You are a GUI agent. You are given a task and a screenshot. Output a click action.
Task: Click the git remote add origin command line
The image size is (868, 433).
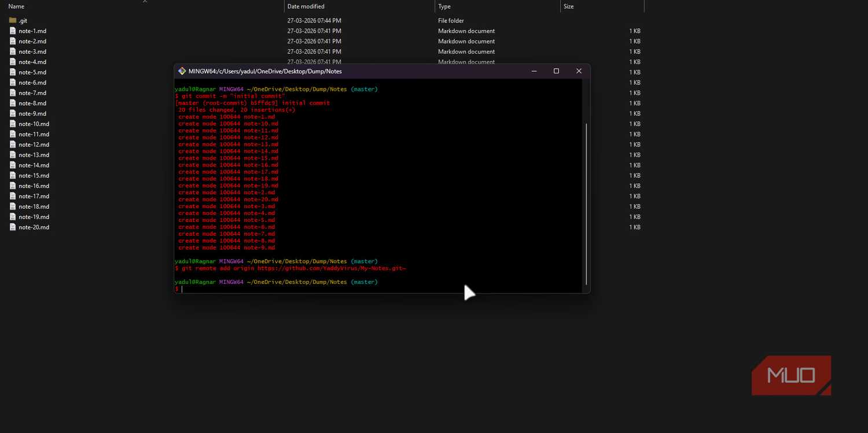pyautogui.click(x=290, y=268)
